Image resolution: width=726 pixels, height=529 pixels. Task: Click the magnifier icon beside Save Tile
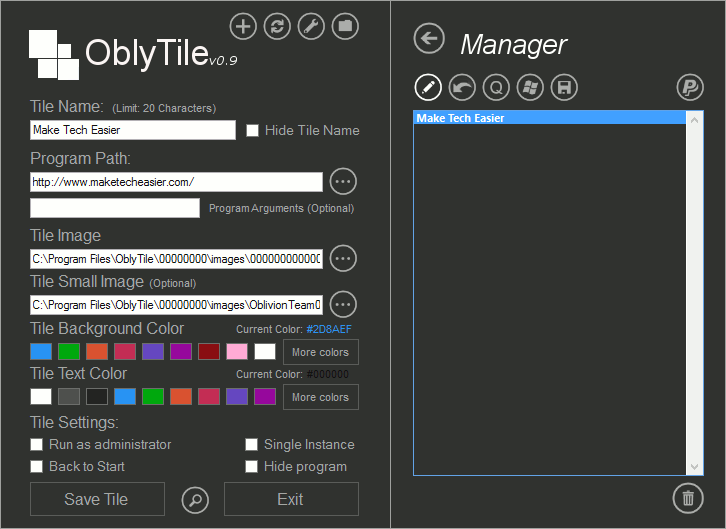click(x=195, y=500)
